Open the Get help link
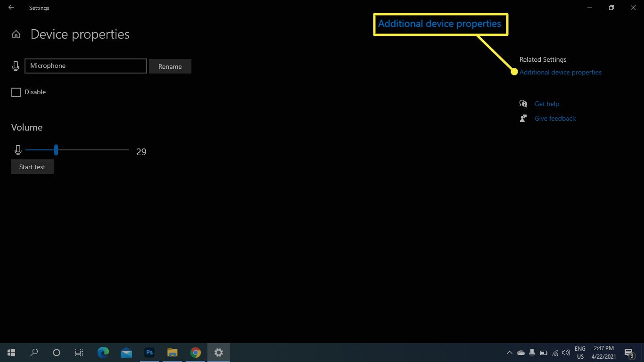The image size is (644, 362). [546, 104]
